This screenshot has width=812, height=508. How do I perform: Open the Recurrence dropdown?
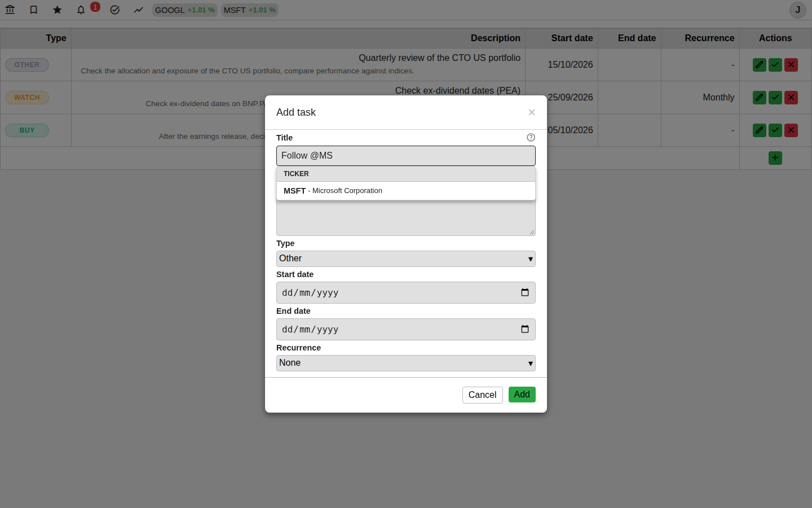[406, 363]
